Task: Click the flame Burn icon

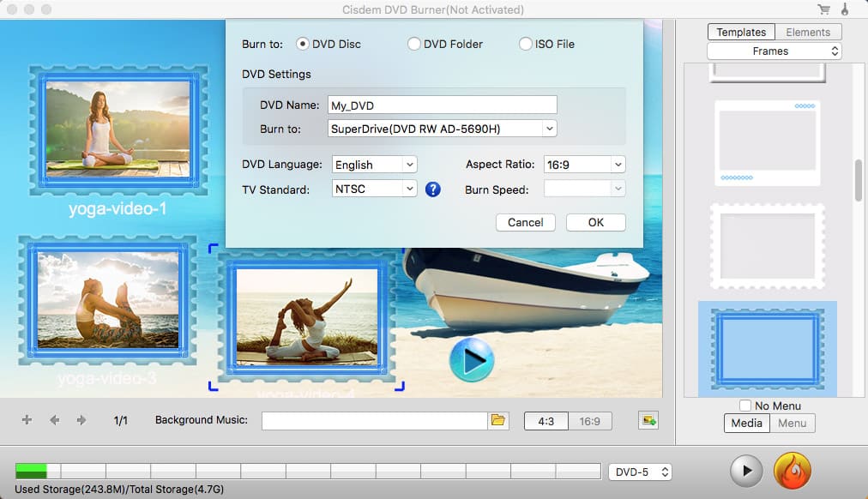Action: coord(792,471)
